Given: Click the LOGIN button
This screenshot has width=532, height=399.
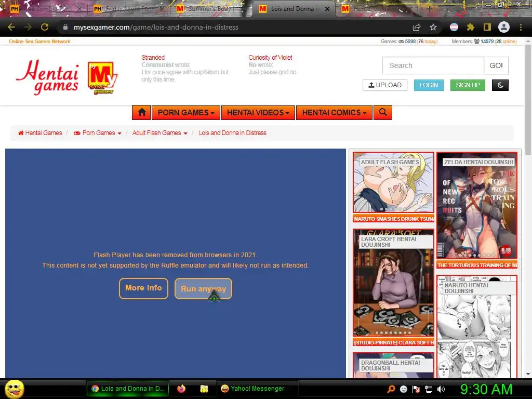Looking at the screenshot, I should coord(429,85).
